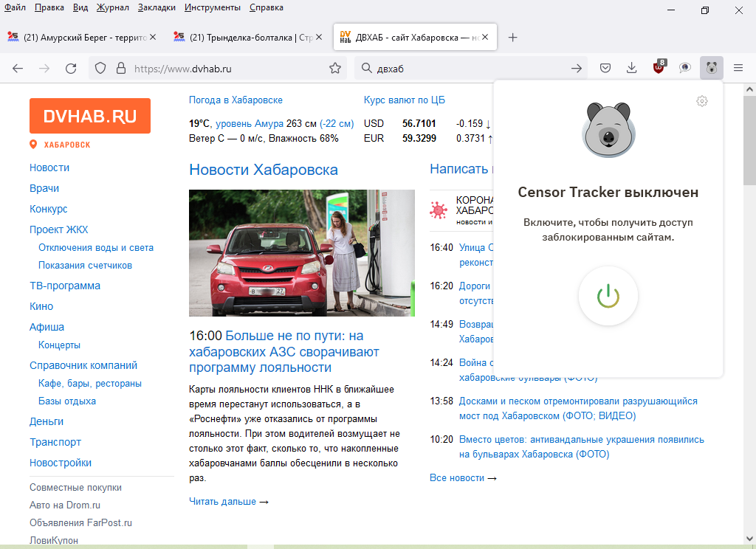Image resolution: width=756 pixels, height=549 pixels.
Task: Open Отключения воды и света link
Action: point(96,247)
